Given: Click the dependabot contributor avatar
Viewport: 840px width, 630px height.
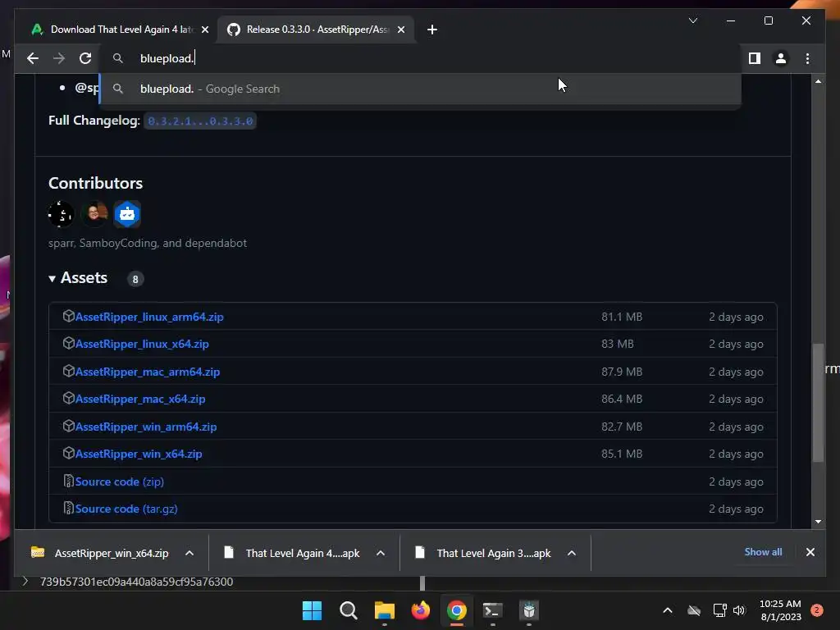Looking at the screenshot, I should point(127,214).
